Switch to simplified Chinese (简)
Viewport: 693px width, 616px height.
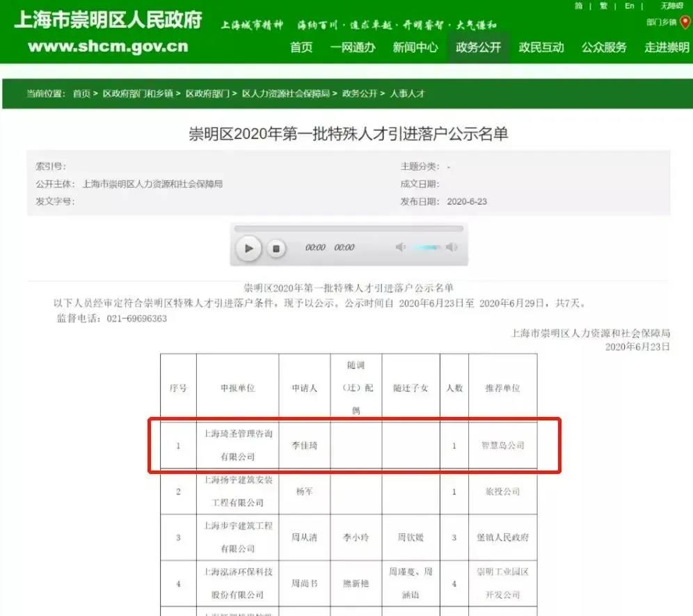click(579, 6)
